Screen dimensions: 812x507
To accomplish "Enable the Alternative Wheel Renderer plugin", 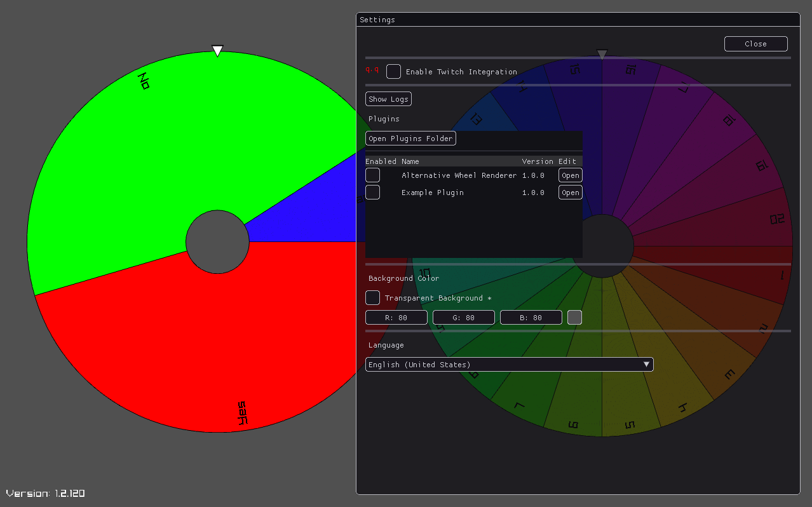I will 373,175.
